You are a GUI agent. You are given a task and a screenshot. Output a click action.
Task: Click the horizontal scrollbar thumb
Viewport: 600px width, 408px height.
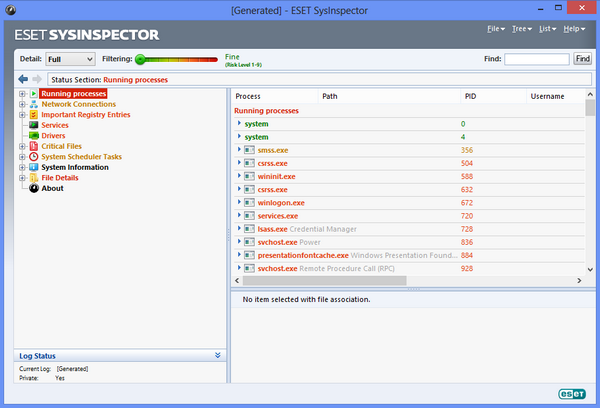324,281
